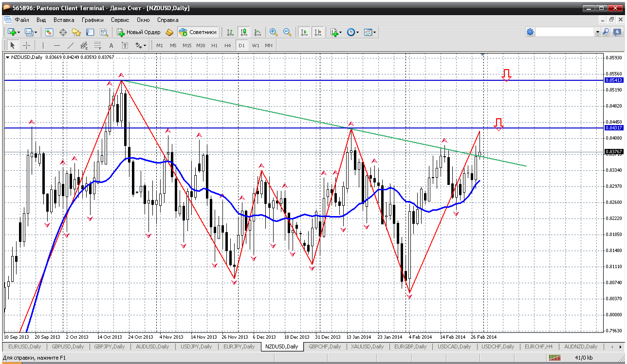Open the Market Watch window icon
627x364 pixels.
49,32
